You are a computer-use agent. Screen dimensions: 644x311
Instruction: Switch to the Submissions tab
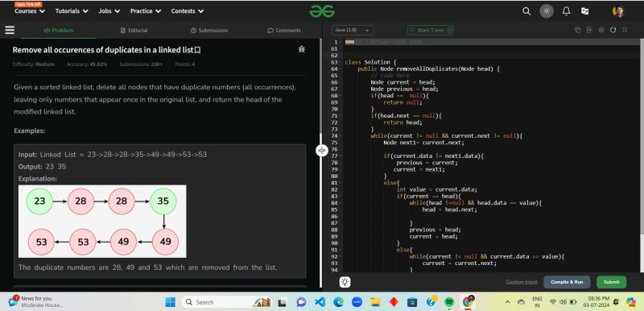pos(209,31)
